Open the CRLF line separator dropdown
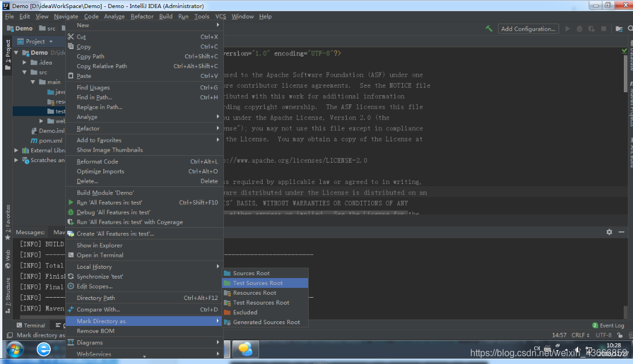The height and width of the screenshot is (364, 633). coord(580,335)
